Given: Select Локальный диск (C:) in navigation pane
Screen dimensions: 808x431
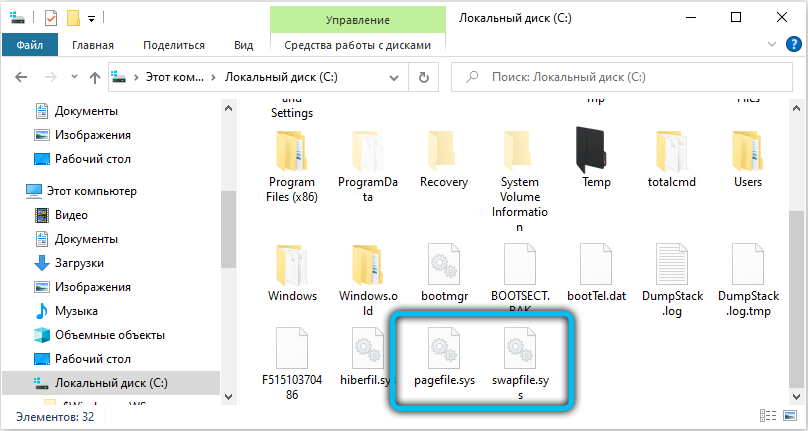Looking at the screenshot, I should click(x=111, y=383).
